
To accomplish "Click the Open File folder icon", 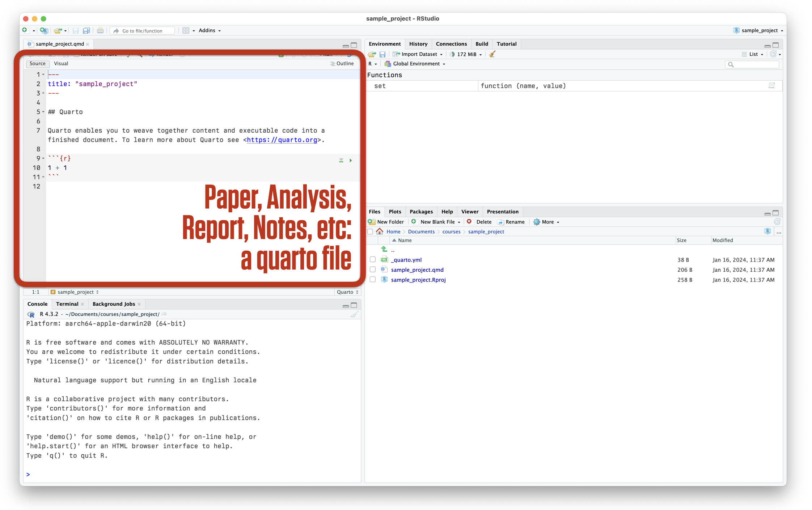I will pyautogui.click(x=58, y=30).
